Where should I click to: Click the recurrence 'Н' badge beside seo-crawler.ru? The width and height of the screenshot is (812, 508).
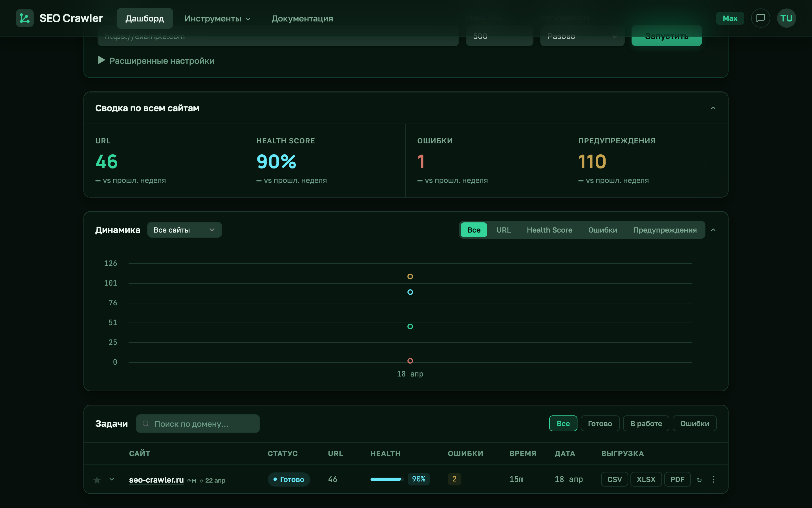pyautogui.click(x=192, y=480)
